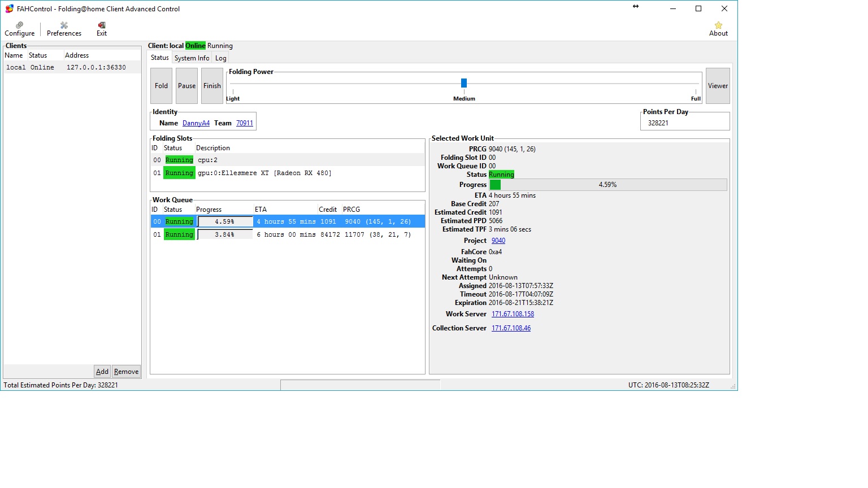Select work queue row 00 at 4.59%

point(287,221)
